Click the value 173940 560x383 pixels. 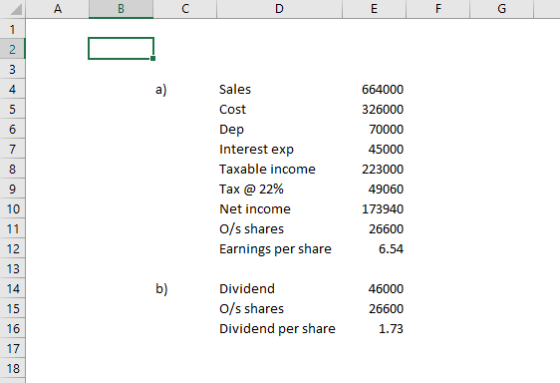[x=382, y=209]
